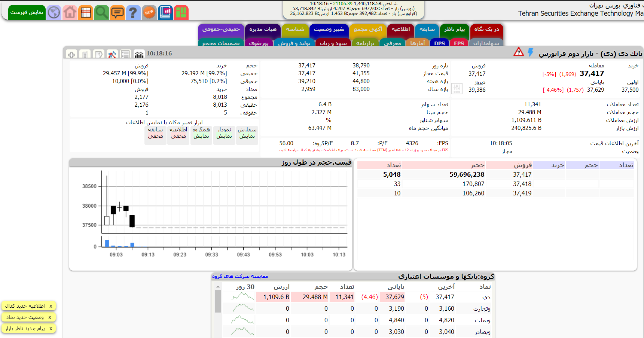Click the orange market watch table icon
644x338 pixels.
tap(86, 12)
